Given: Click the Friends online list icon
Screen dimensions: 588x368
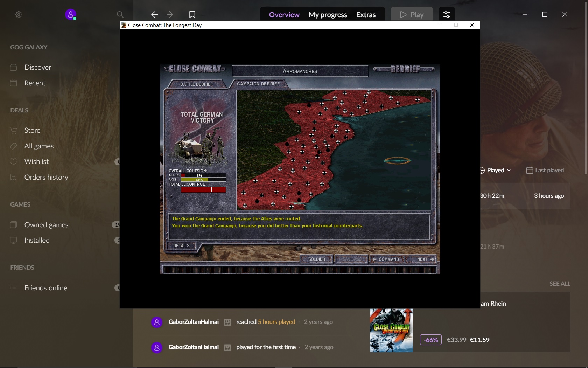Looking at the screenshot, I should coord(14,288).
